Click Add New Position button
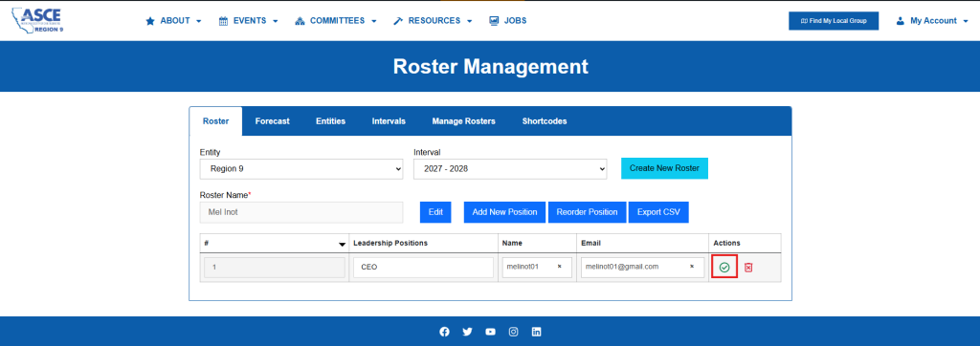 (505, 212)
